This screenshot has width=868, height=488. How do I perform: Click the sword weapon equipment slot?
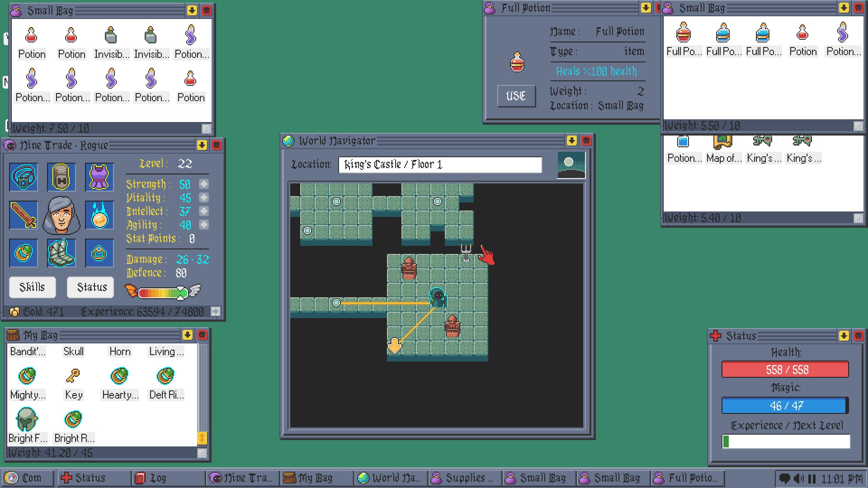pos(24,215)
